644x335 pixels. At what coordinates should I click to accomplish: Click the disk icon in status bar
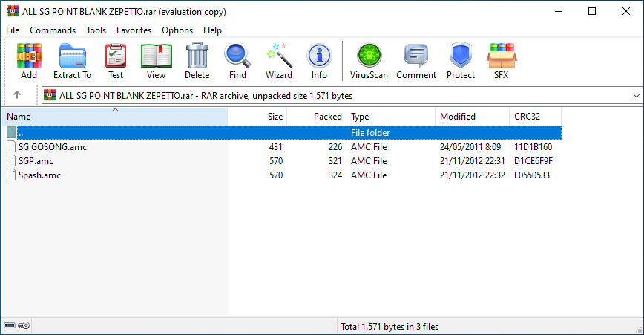click(x=10, y=325)
